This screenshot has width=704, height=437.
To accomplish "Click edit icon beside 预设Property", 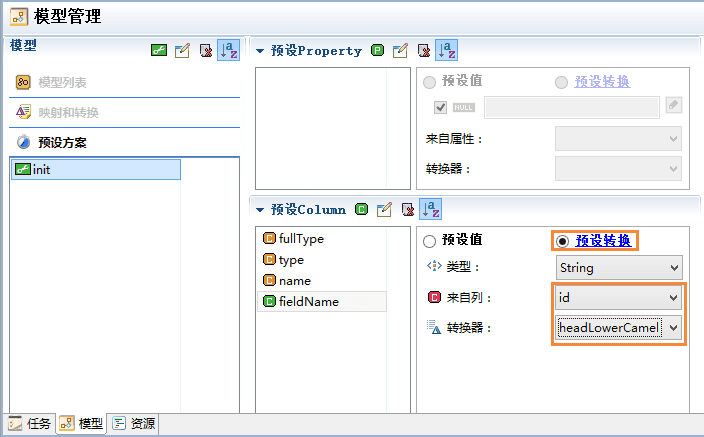I will pos(400,50).
